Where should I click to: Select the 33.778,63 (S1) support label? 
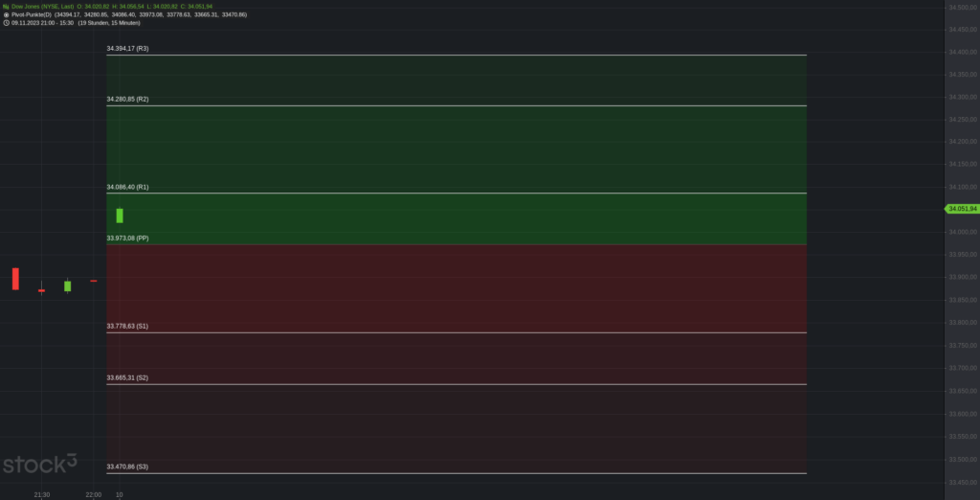pyautogui.click(x=127, y=326)
